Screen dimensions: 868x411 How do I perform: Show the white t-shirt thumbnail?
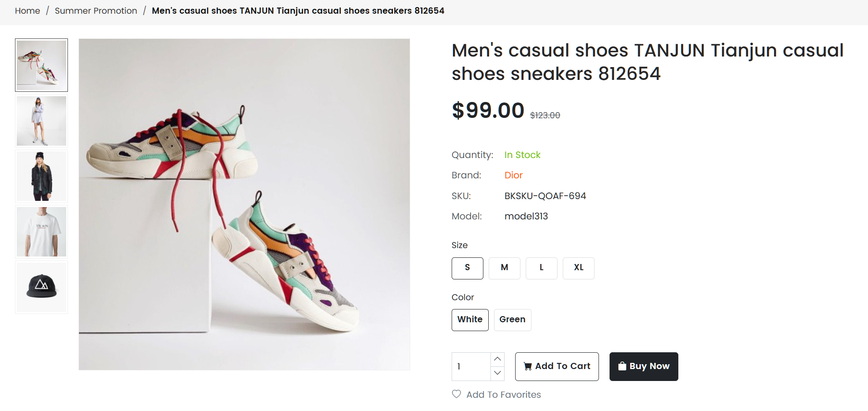41,232
